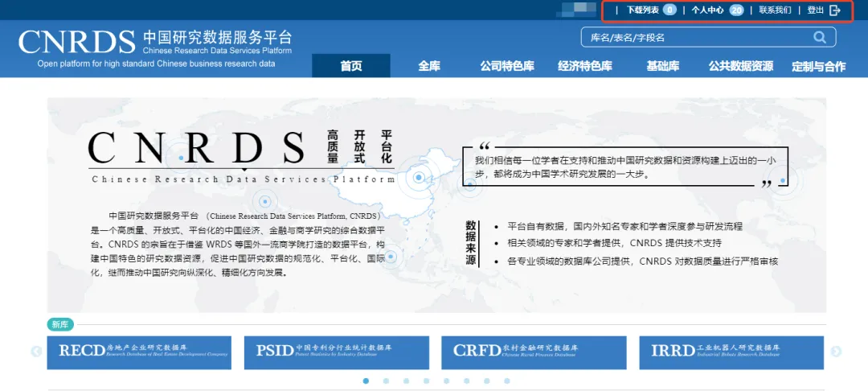Select the eighth carousel page dot
This screenshot has height=391, width=868.
coord(506,381)
